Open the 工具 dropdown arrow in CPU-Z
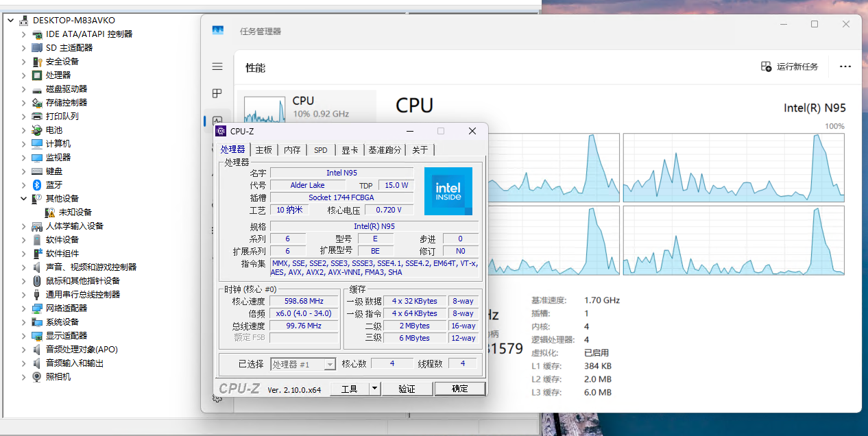Image resolution: width=868 pixels, height=436 pixels. tap(374, 389)
